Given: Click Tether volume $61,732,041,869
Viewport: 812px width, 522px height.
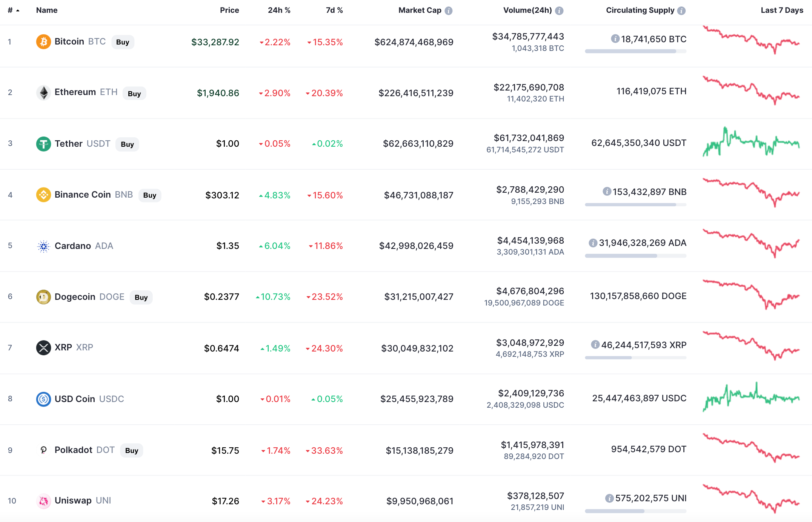Looking at the screenshot, I should (529, 138).
